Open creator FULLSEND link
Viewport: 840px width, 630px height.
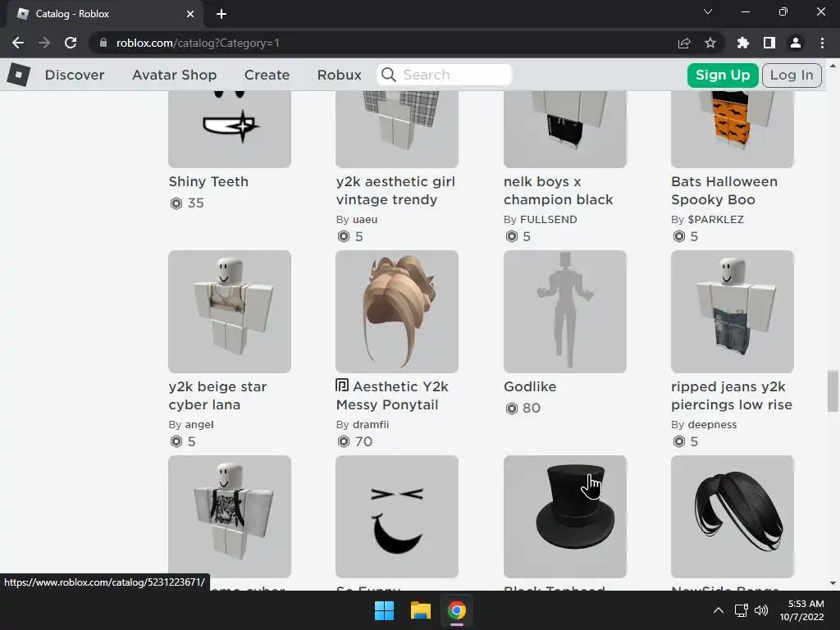coord(549,220)
